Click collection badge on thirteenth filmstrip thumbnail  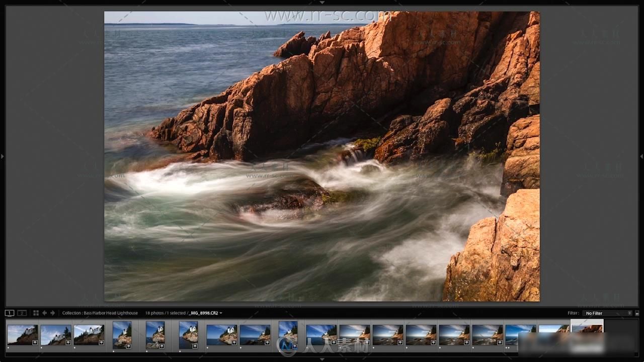point(433,342)
